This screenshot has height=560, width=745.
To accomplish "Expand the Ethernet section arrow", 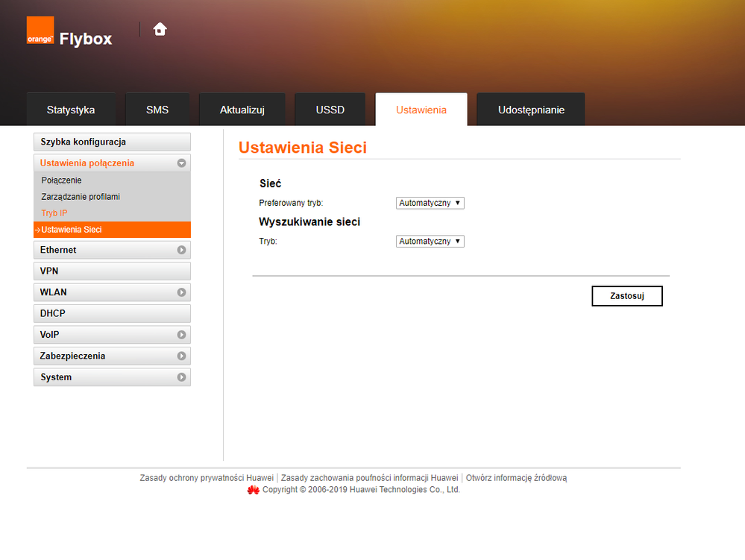I will coord(181,251).
